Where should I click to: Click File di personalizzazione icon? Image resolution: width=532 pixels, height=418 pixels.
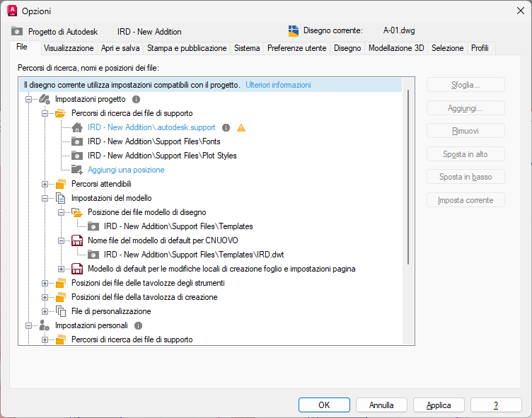coord(61,311)
